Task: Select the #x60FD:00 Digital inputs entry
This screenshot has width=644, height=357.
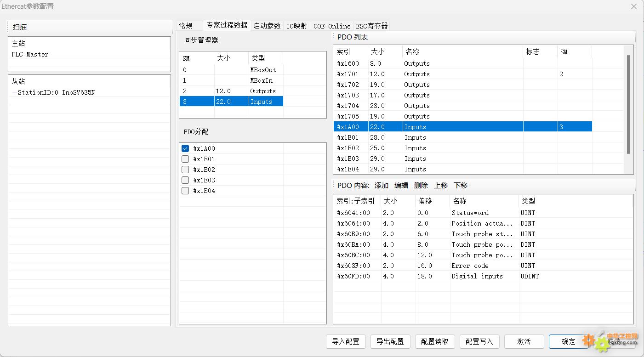Action: (483, 276)
